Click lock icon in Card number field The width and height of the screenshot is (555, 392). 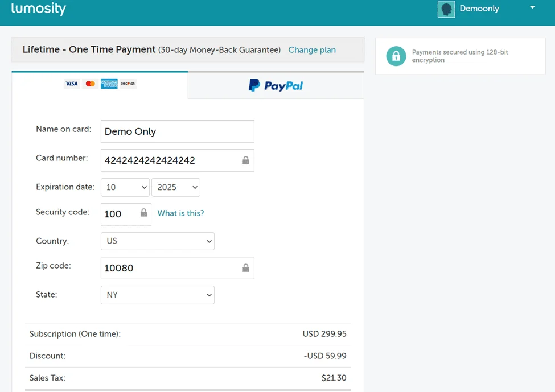(246, 160)
